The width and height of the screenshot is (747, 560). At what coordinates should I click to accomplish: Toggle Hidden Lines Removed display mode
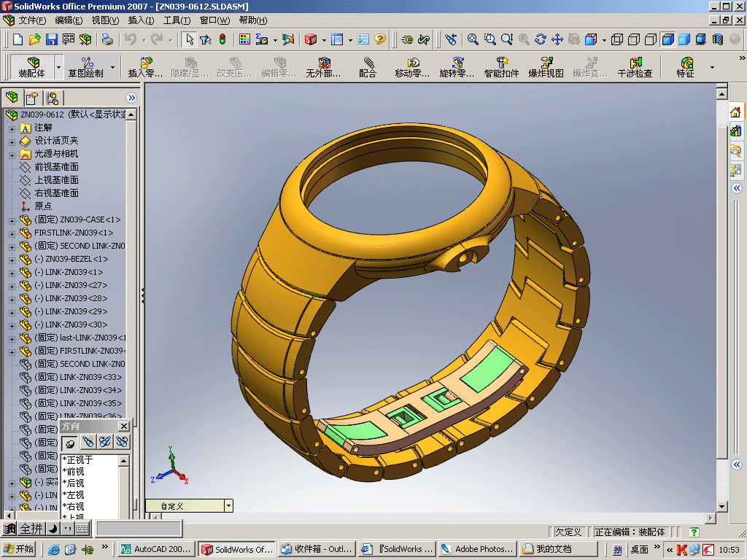[x=650, y=39]
